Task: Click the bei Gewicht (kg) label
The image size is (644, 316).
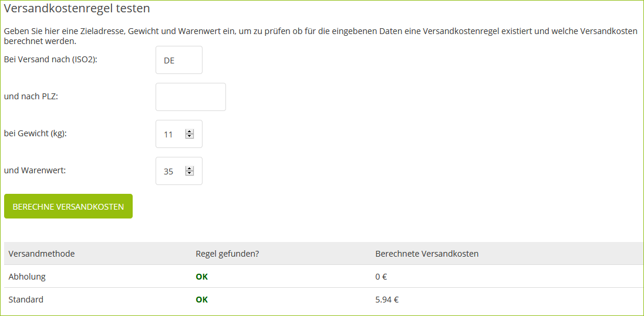Action: pyautogui.click(x=35, y=134)
